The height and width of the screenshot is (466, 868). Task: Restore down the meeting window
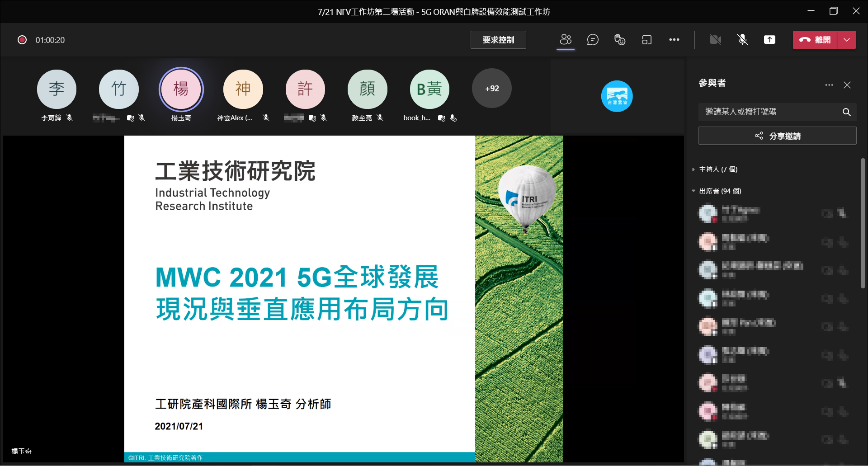tap(834, 11)
